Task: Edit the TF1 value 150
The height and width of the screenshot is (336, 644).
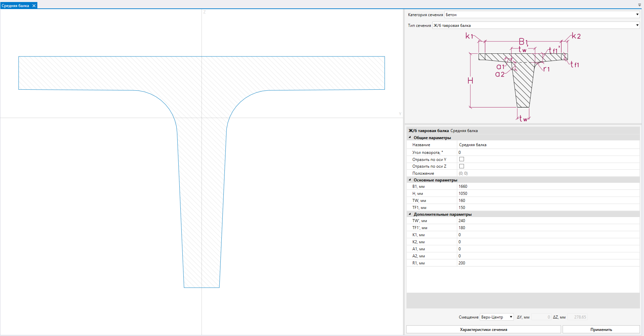Action: click(x=548, y=208)
